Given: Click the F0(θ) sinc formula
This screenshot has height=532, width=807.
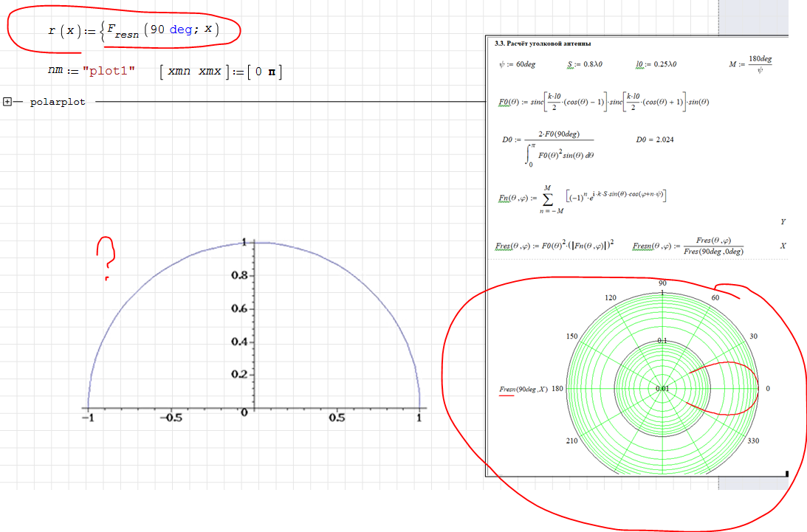Looking at the screenshot, I should (604, 101).
